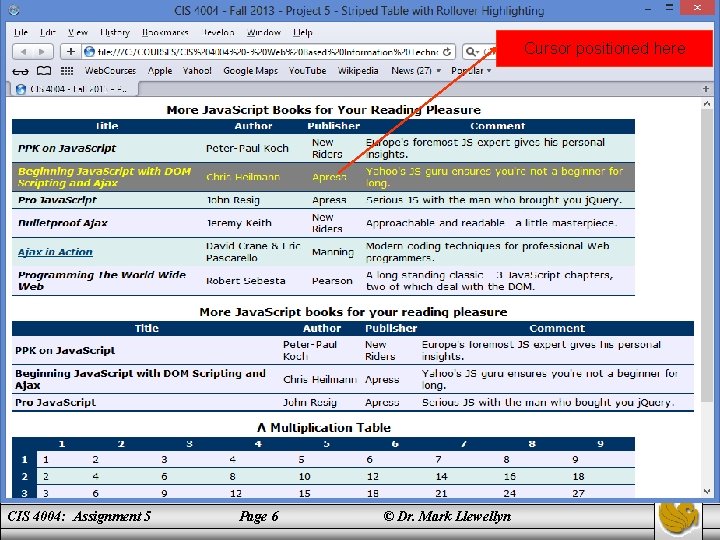720x540 pixels.
Task: Click cell '27' in multiplication table
Action: [x=578, y=493]
